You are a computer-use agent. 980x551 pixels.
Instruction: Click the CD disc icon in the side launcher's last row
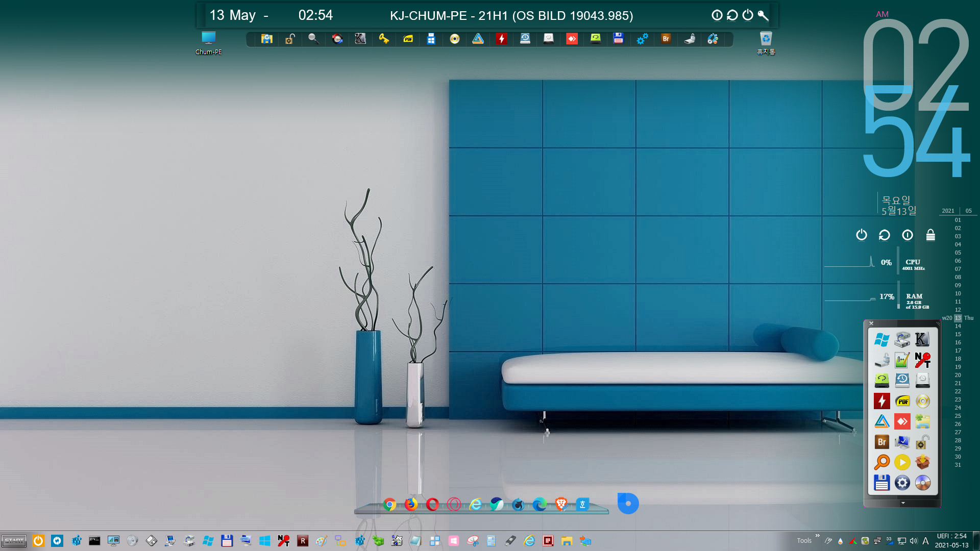click(x=922, y=483)
